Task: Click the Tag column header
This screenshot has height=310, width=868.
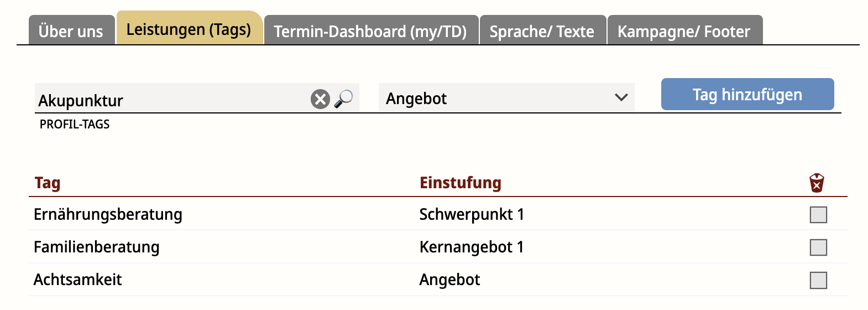Action: point(48,183)
